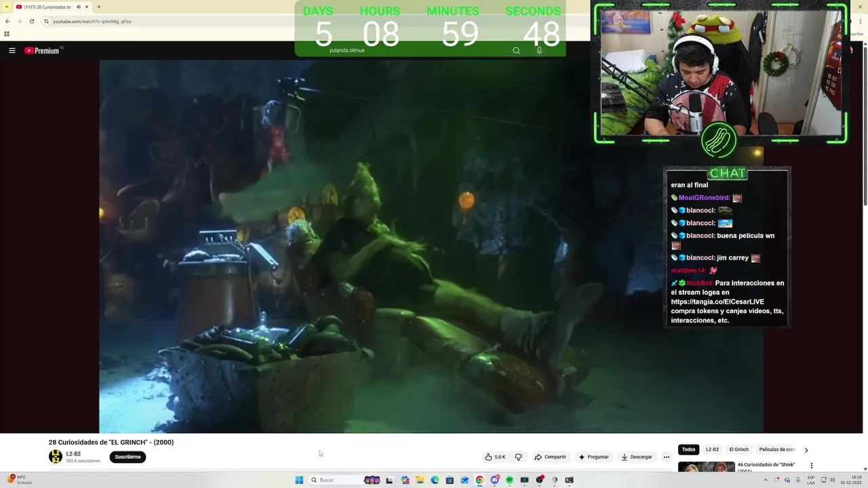The image size is (868, 488).
Task: Like the video with the thumbs-up 5,6 K button
Action: [x=495, y=457]
